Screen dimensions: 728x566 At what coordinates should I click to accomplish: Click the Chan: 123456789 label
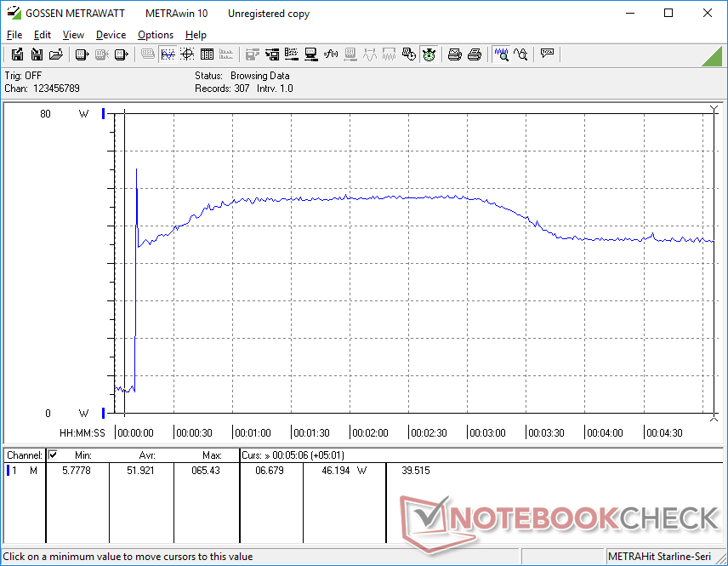43,89
